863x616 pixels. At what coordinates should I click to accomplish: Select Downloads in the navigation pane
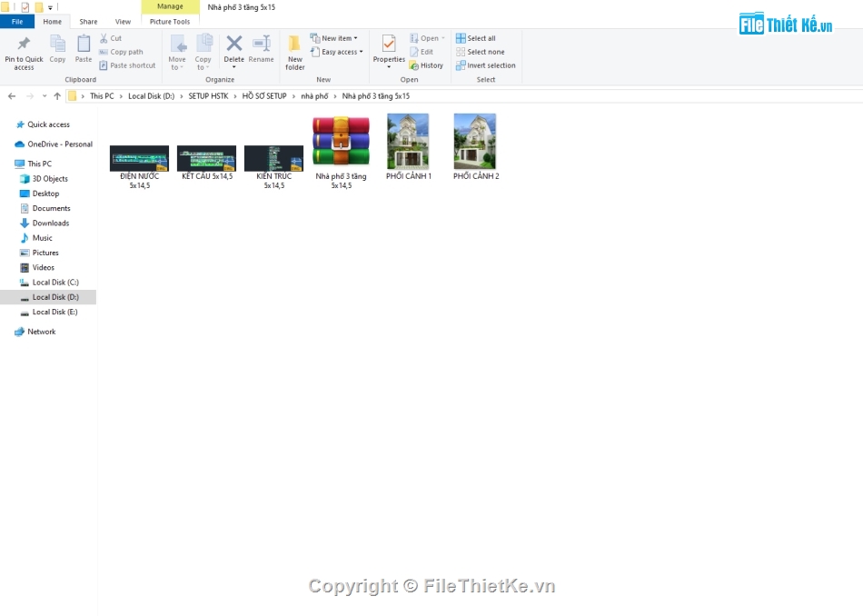click(51, 223)
